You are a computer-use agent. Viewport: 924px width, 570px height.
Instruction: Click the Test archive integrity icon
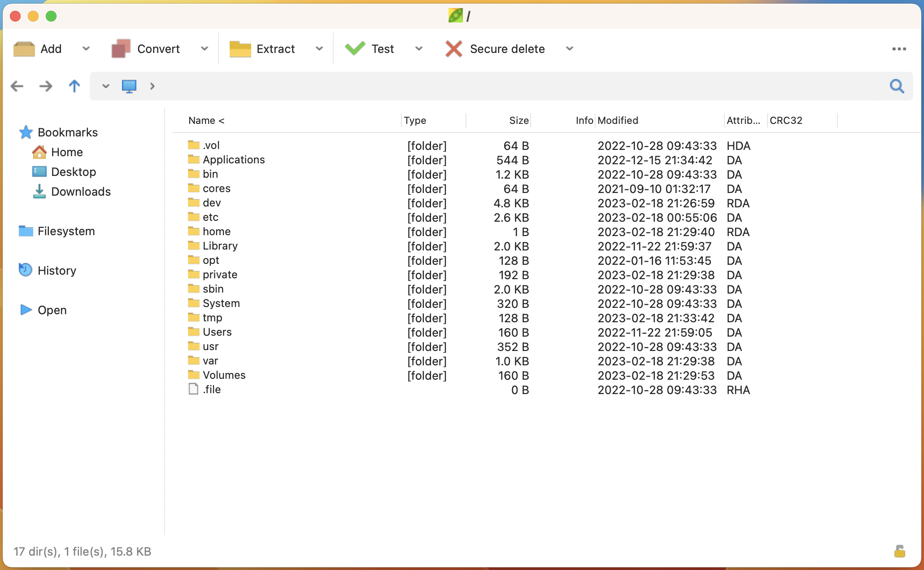tap(357, 49)
